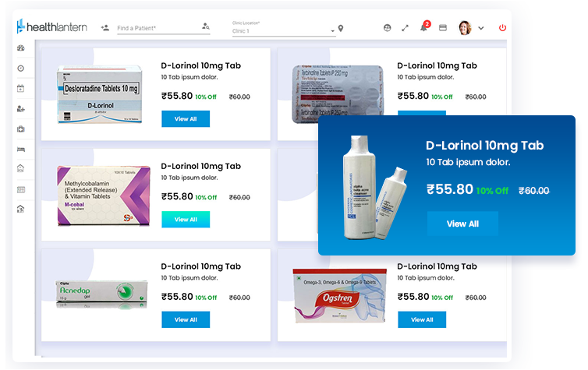This screenshot has height=370, width=588.
Task: Click the red power logout icon
Action: pos(502,28)
